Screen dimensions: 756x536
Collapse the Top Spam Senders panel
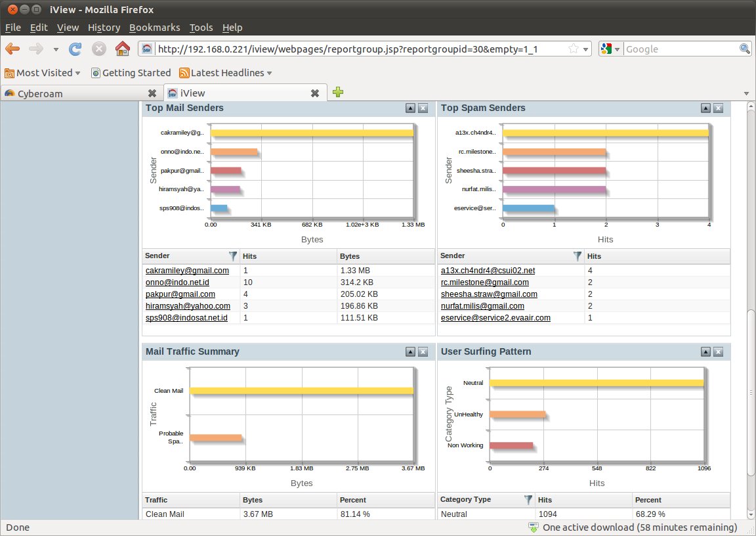705,108
